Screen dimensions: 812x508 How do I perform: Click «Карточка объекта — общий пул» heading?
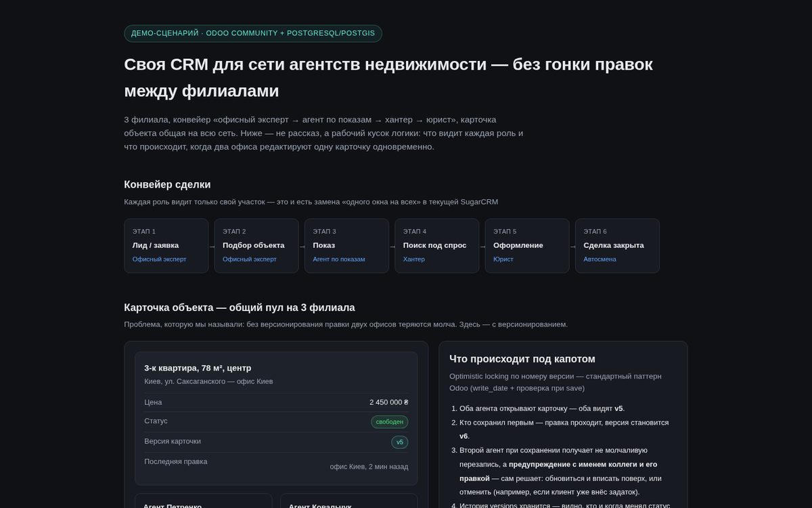[240, 308]
